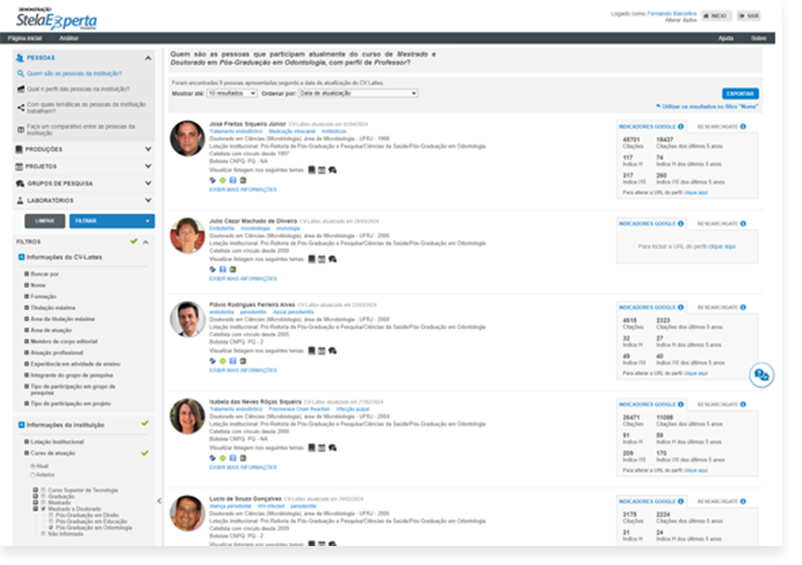Open the comparison of people icon in sidebar
802x565 pixels.
[x=21, y=130]
